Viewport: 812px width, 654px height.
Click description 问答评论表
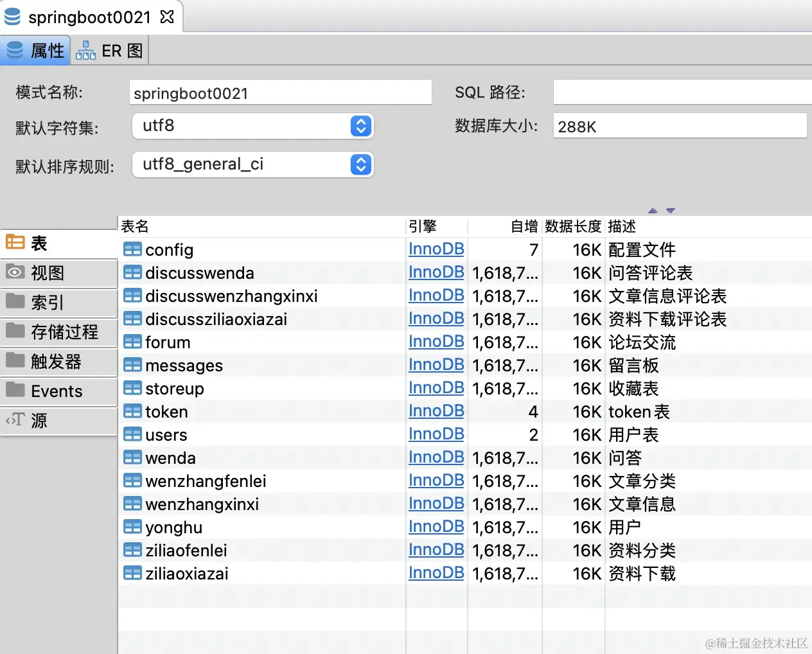click(650, 273)
